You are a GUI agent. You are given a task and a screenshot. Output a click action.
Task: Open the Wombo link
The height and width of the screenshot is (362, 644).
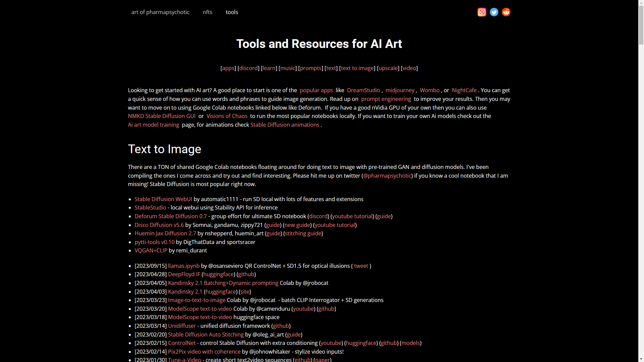tap(430, 90)
